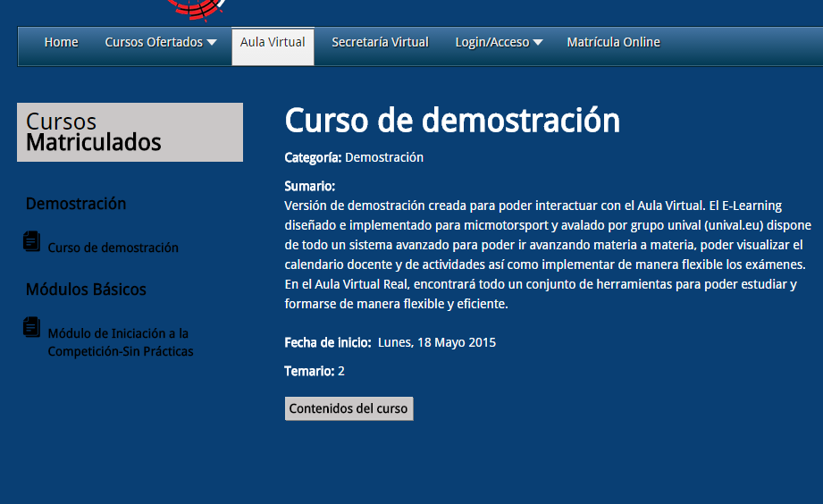Click the Cursos Ofertados menu label
The width and height of the screenshot is (823, 504).
pos(154,43)
